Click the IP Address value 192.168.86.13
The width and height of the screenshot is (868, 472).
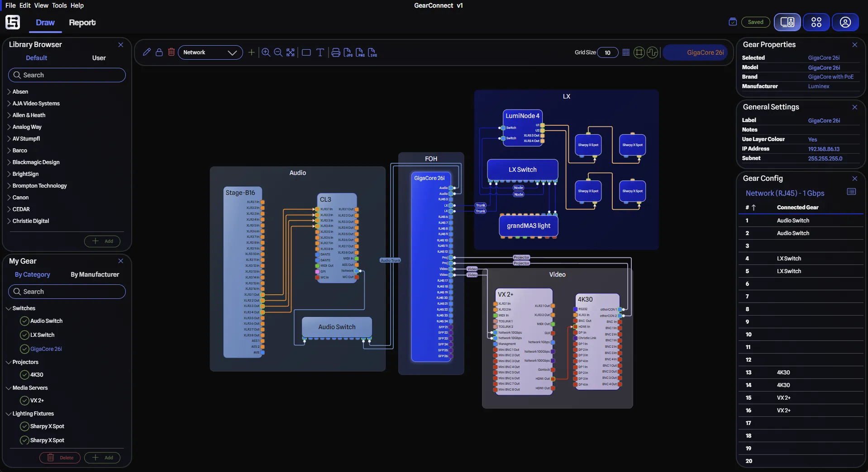pos(824,149)
